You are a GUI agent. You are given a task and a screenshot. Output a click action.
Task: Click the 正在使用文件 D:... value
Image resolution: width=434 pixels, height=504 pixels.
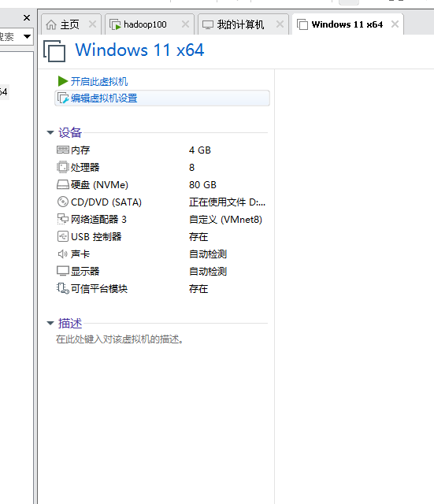(x=227, y=202)
